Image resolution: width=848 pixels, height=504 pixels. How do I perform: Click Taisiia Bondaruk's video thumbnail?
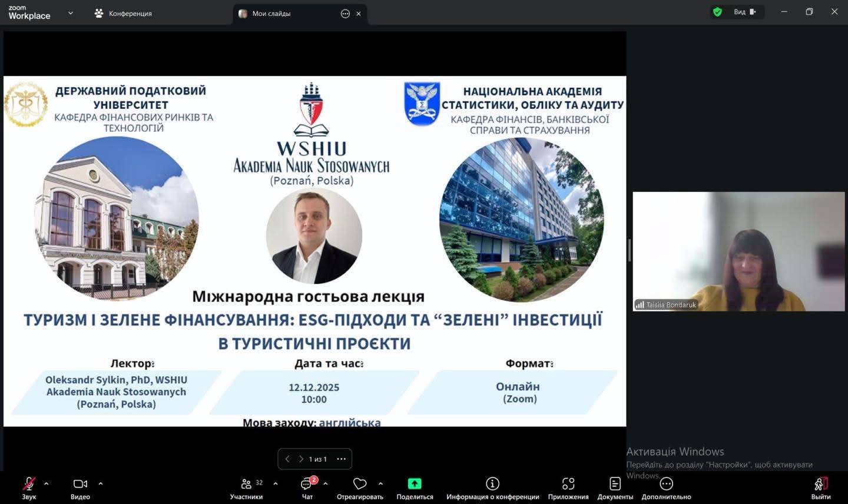738,251
